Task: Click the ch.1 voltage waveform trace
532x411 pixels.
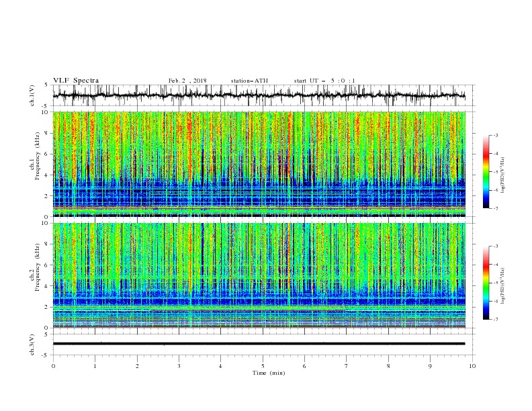Action: [259, 95]
